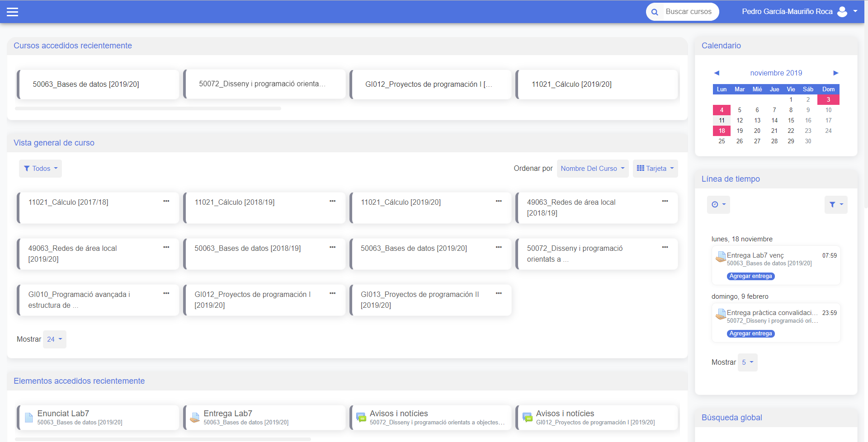Click the search magnifier icon
Image resolution: width=868 pixels, height=442 pixels.
click(655, 11)
